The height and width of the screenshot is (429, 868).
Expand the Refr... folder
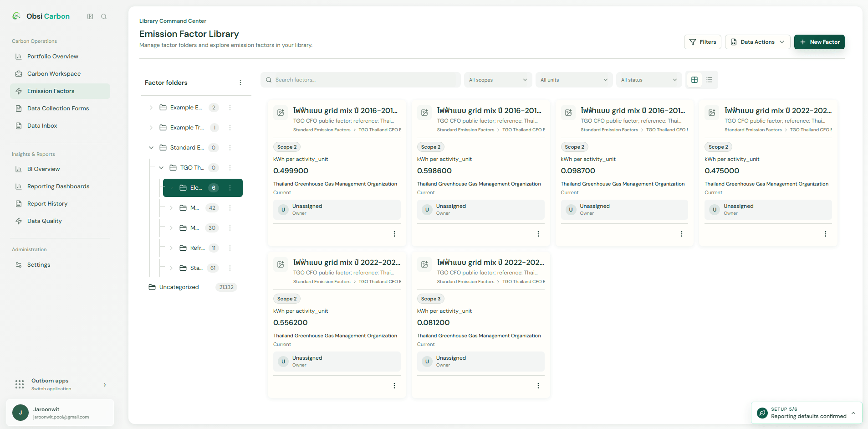tap(171, 248)
